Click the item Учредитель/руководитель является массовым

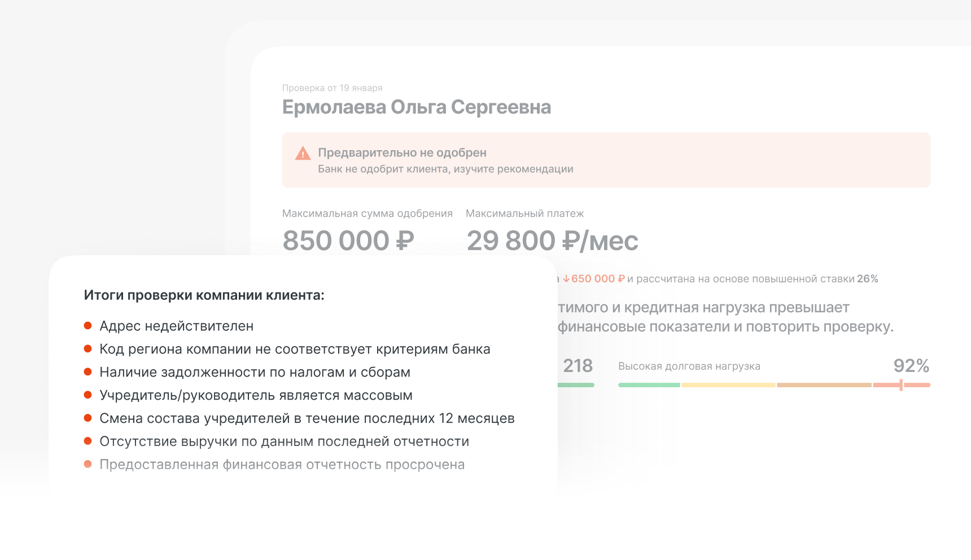pos(256,396)
